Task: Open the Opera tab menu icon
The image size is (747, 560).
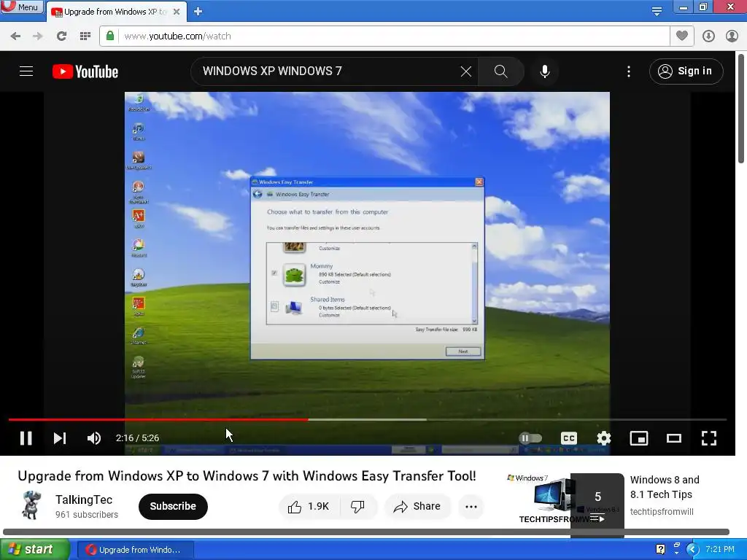Action: point(657,11)
